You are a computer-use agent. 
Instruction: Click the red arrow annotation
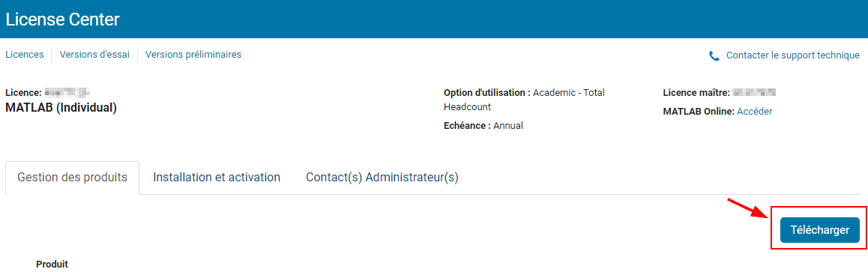748,208
